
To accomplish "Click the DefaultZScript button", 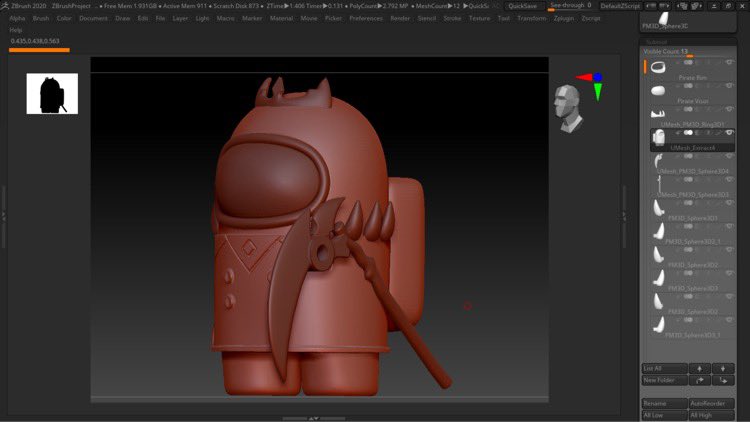I will pyautogui.click(x=620, y=6).
